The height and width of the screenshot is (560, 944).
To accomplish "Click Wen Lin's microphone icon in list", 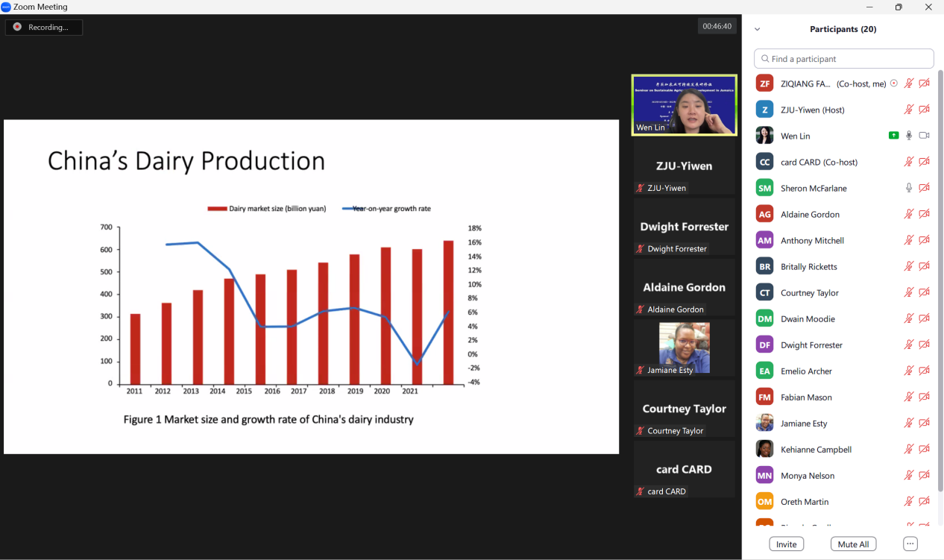I will [909, 136].
